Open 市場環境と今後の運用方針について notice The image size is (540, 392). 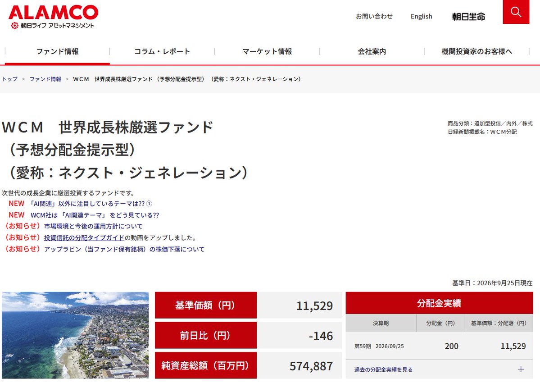pyautogui.click(x=93, y=226)
